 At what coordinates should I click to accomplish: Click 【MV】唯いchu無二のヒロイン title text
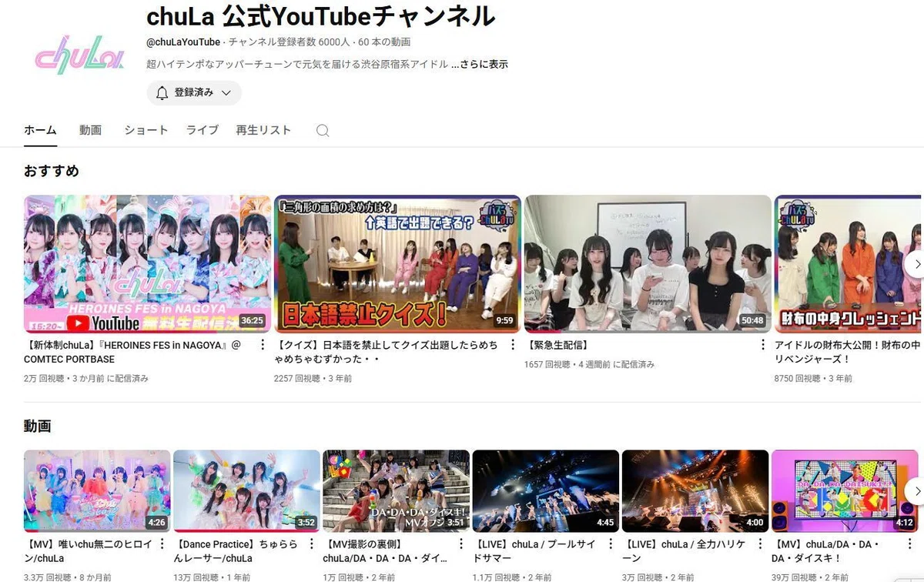pyautogui.click(x=87, y=551)
